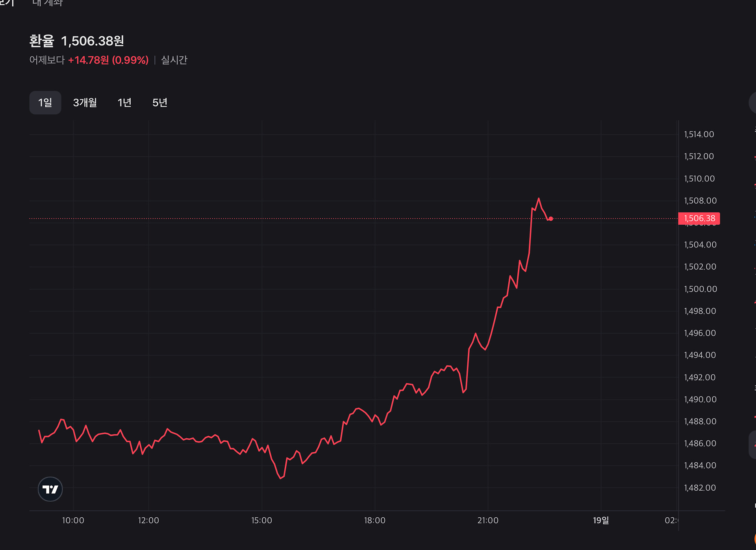
Task: Click the +14.78원 (0.99%) change text
Action: pos(108,60)
